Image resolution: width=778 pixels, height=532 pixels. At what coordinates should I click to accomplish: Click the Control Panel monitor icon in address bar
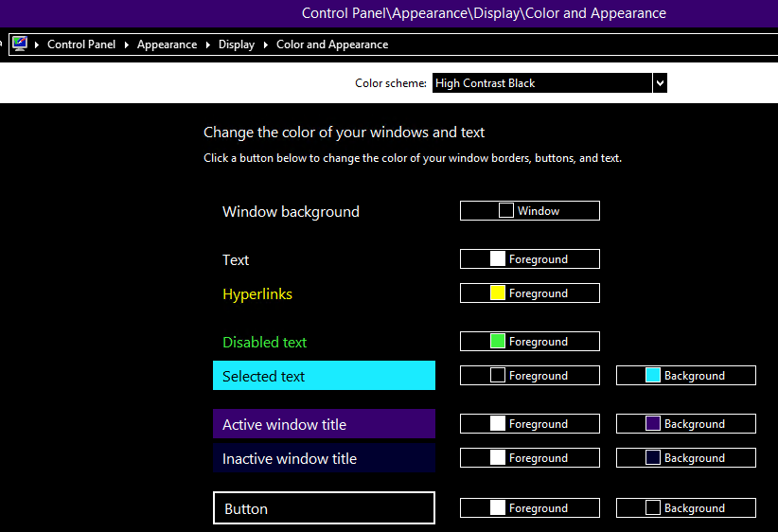[20, 44]
